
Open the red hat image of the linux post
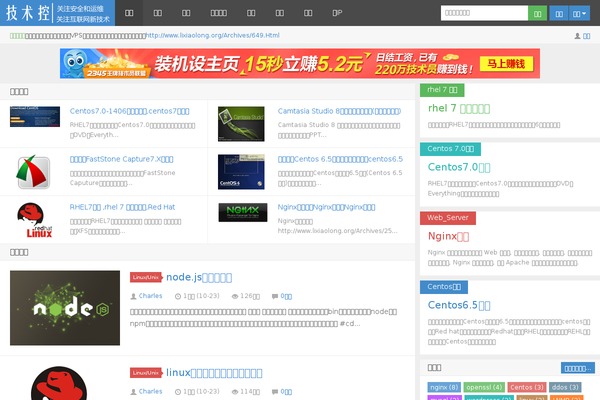(x=59, y=383)
